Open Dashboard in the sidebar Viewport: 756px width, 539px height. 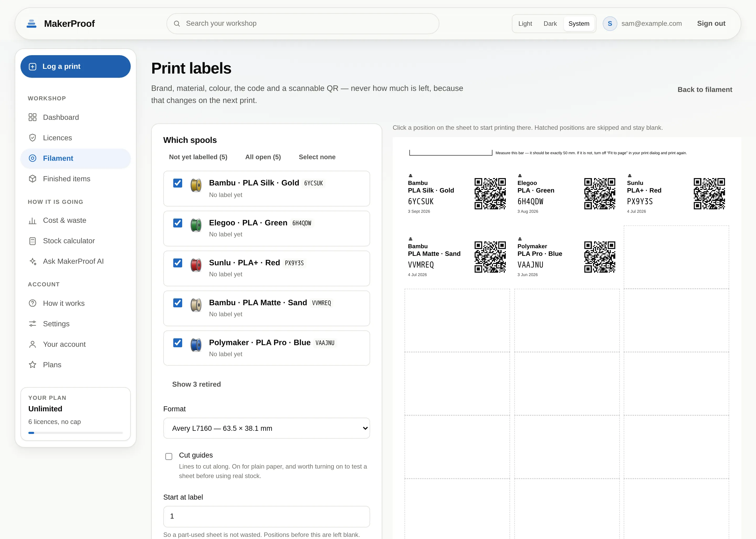pyautogui.click(x=75, y=117)
